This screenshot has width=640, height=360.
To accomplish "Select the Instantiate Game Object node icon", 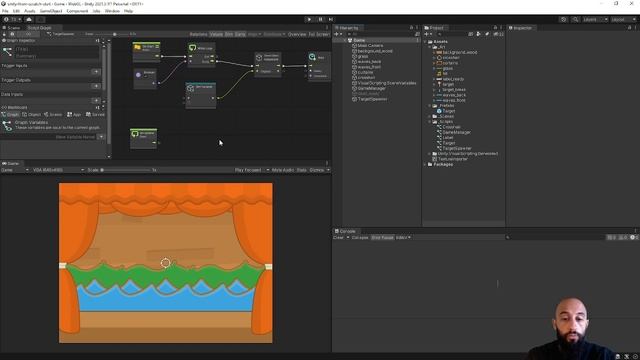I will pos(259,58).
